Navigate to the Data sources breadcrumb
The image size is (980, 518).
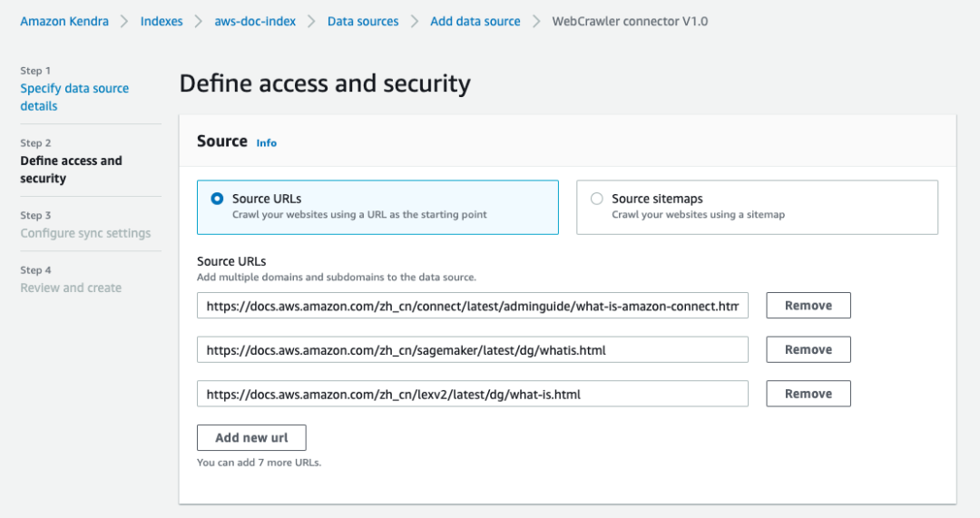pyautogui.click(x=363, y=21)
